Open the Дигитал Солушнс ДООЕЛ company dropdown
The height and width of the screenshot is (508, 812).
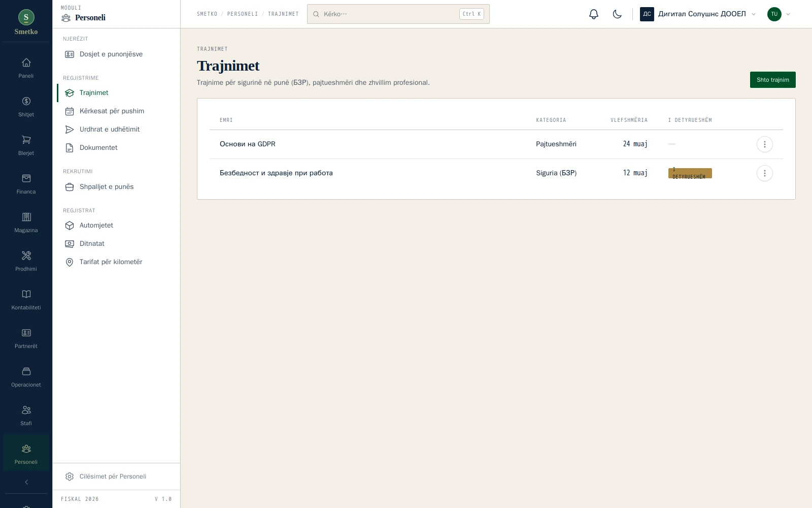(698, 14)
